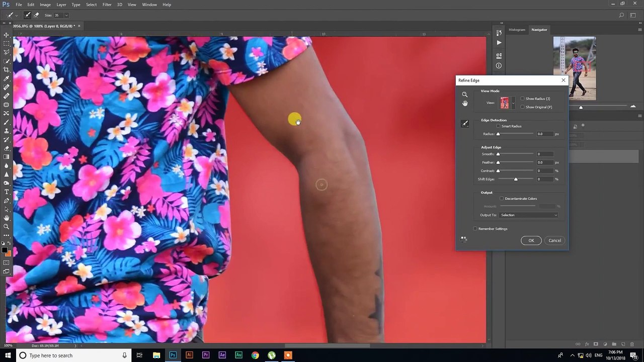
Task: Open the Layer menu
Action: 61,5
